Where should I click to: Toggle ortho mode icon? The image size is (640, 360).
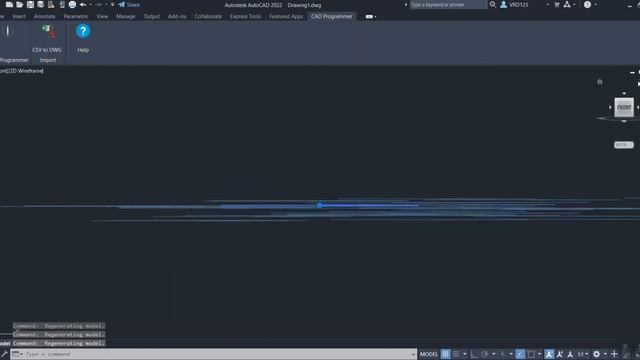pyautogui.click(x=474, y=354)
